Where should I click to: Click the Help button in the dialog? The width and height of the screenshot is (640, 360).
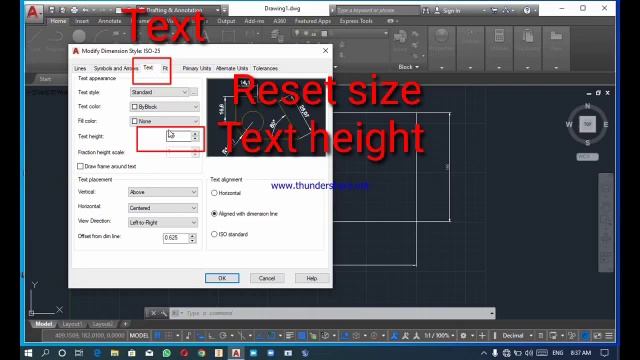tap(312, 278)
